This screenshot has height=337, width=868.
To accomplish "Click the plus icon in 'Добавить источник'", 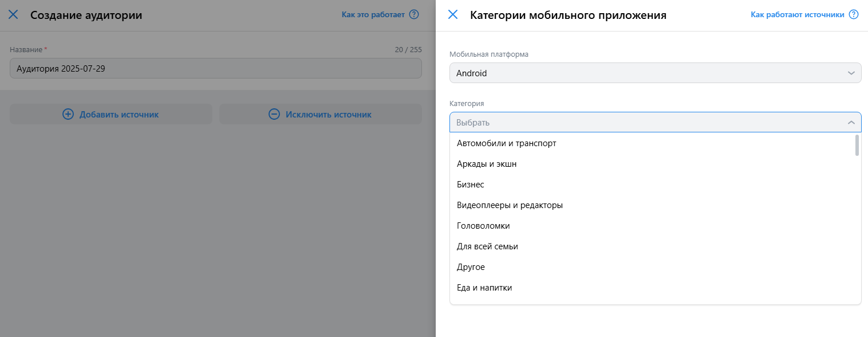I will click(68, 114).
